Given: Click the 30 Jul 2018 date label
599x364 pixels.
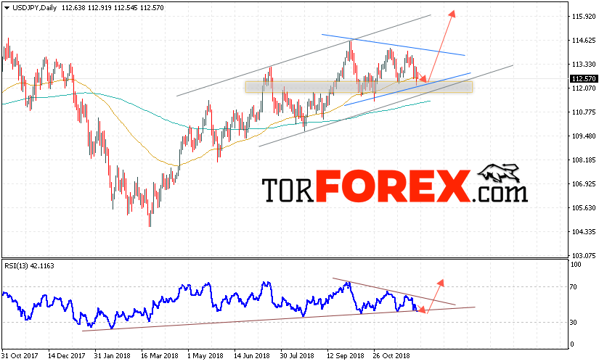Looking at the screenshot, I should coord(297,355).
